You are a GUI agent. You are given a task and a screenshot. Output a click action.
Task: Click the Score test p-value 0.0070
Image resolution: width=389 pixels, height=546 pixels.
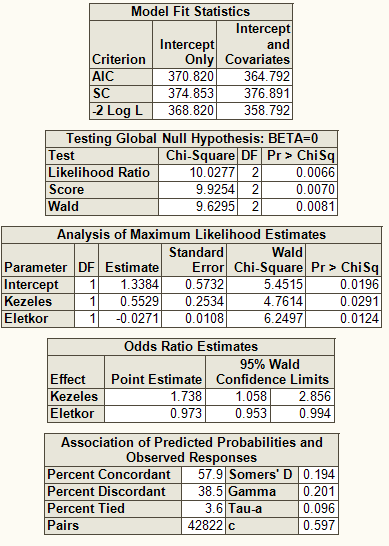[315, 189]
